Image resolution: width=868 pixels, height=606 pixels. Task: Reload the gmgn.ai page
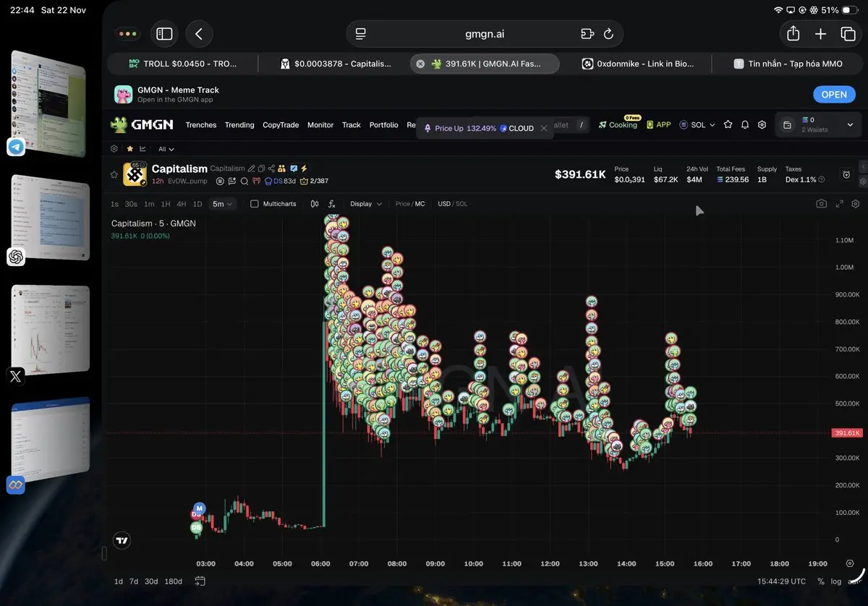(x=608, y=34)
